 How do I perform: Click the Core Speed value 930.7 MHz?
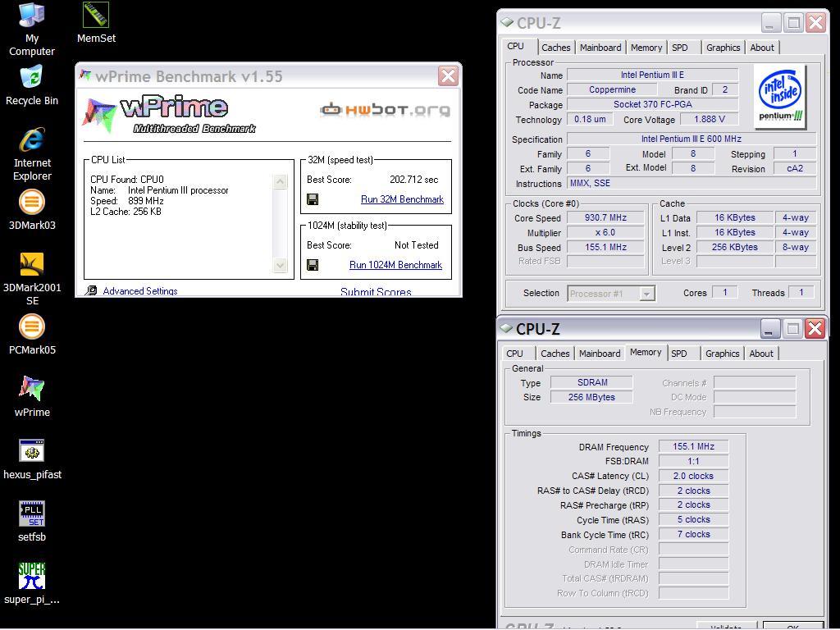605,217
